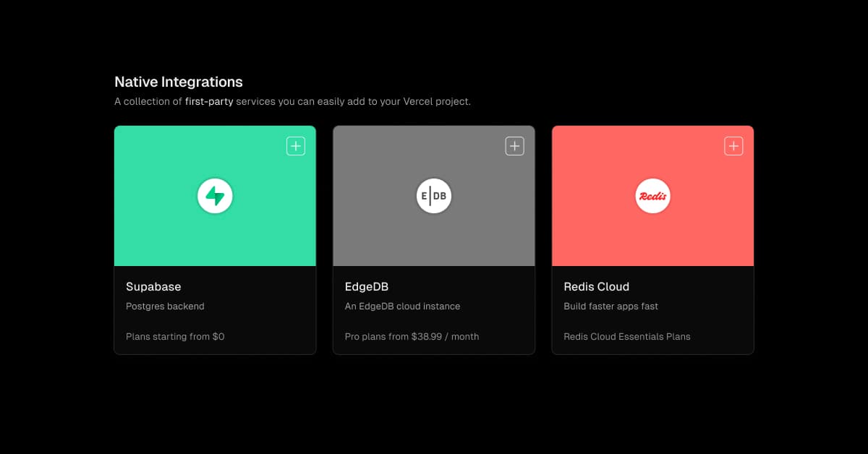Click 'Plans starting from $0' text
868x454 pixels.
175,336
